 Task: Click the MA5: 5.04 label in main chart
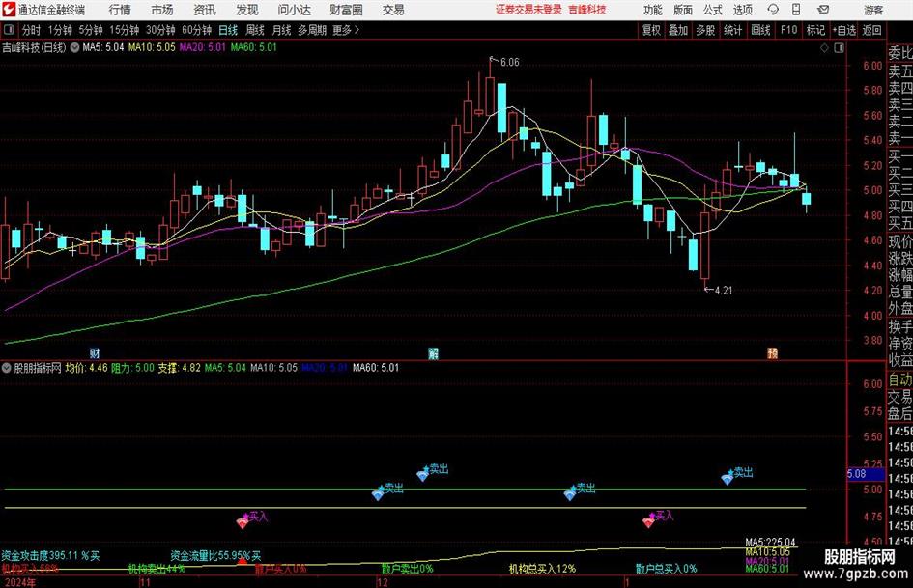[103, 47]
